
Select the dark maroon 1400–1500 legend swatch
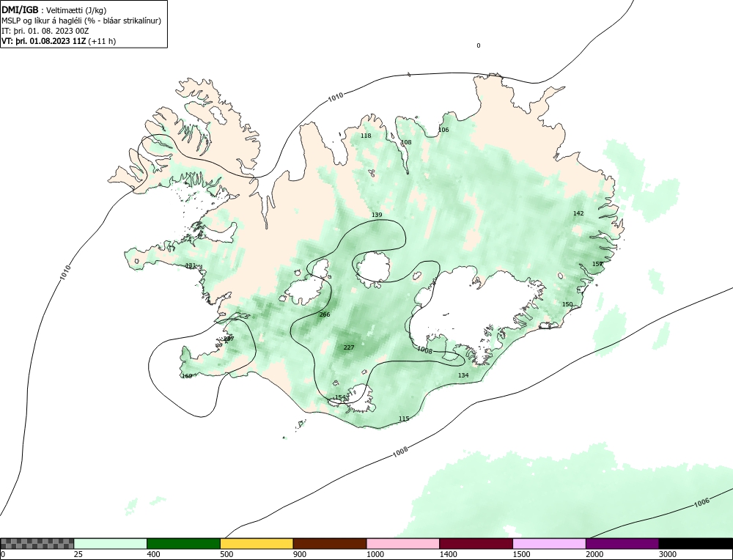476,543
